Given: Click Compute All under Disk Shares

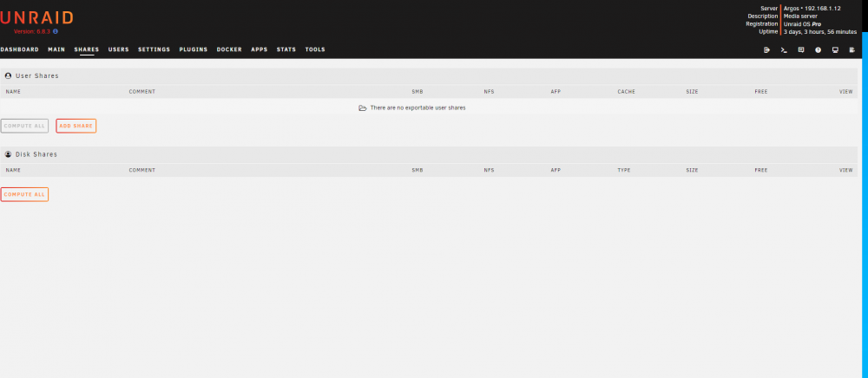Looking at the screenshot, I should click(x=24, y=194).
